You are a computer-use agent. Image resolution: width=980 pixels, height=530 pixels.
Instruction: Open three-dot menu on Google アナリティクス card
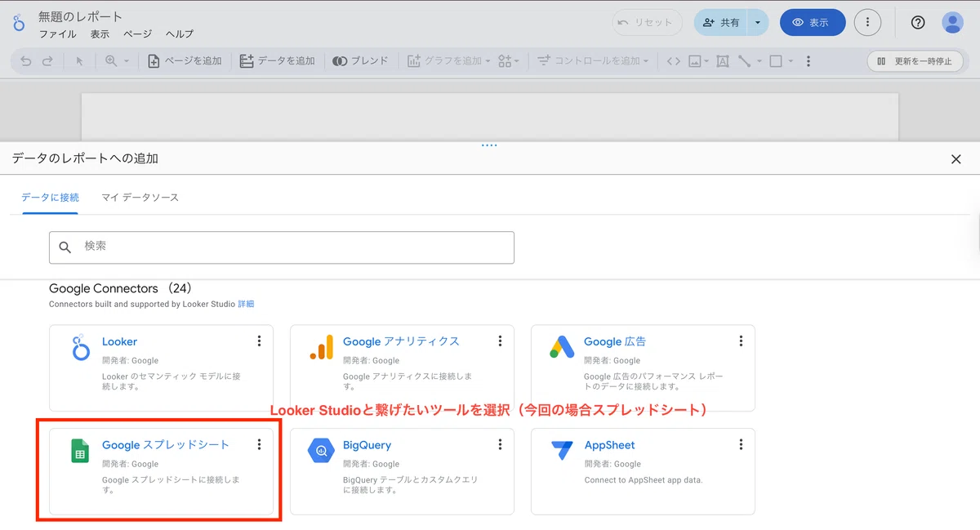click(500, 341)
